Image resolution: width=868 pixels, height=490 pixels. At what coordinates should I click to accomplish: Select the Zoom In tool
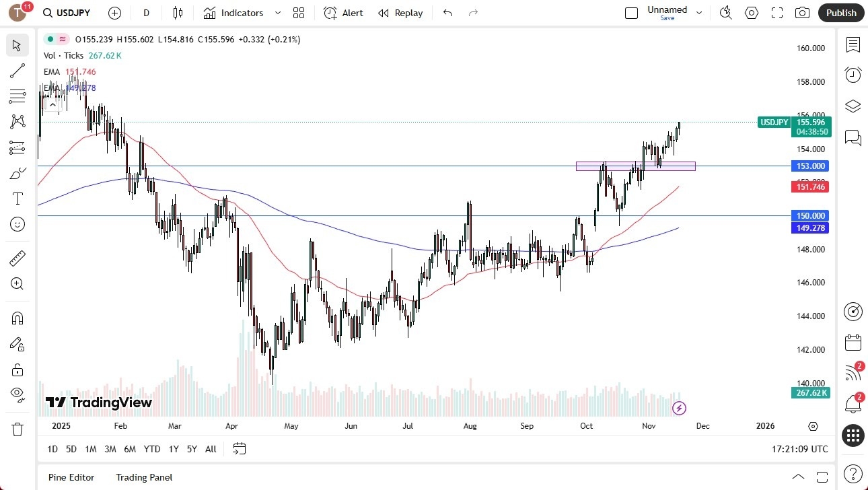[17, 283]
